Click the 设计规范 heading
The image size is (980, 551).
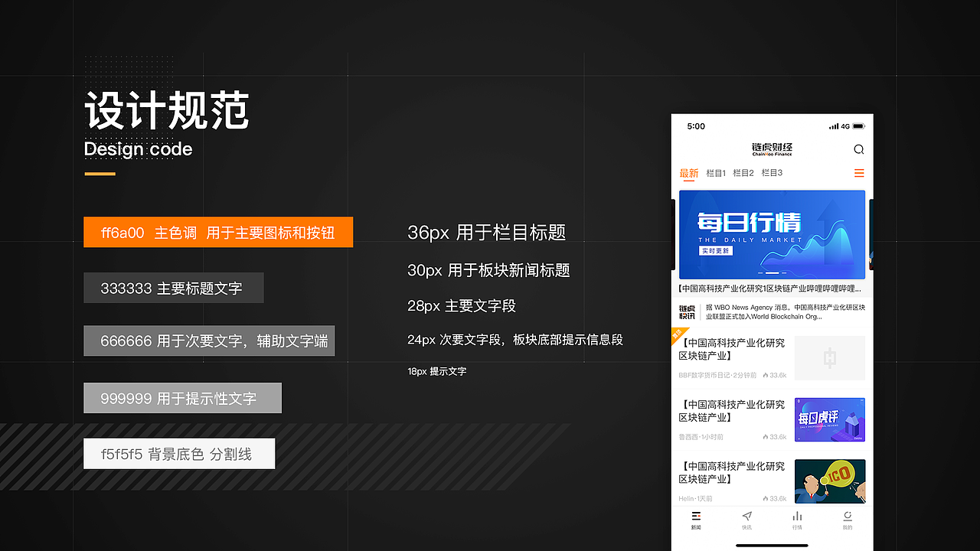tap(167, 111)
